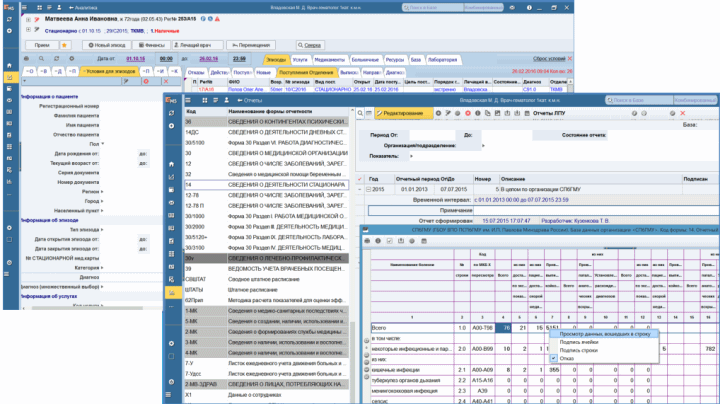
Task: Click the printer icon in the report table window
Action: (x=367, y=241)
